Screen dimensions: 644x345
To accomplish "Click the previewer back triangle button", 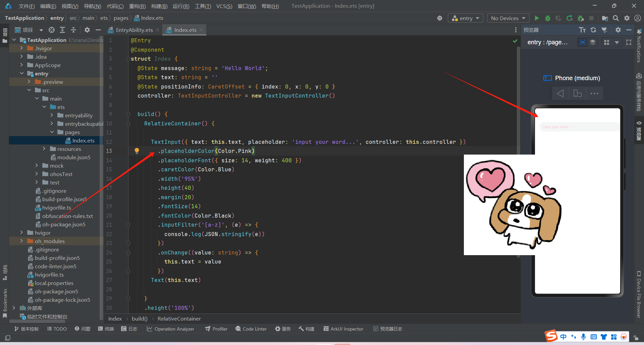I will pyautogui.click(x=560, y=93).
